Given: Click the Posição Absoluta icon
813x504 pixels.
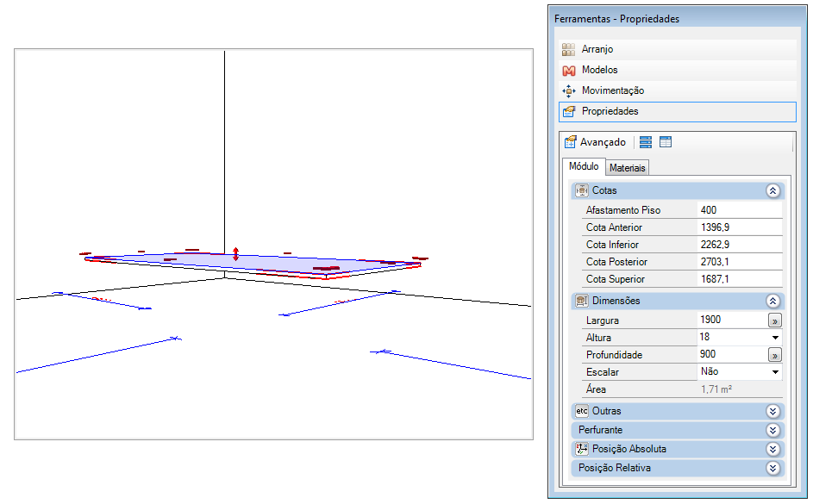Looking at the screenshot, I should (x=582, y=449).
